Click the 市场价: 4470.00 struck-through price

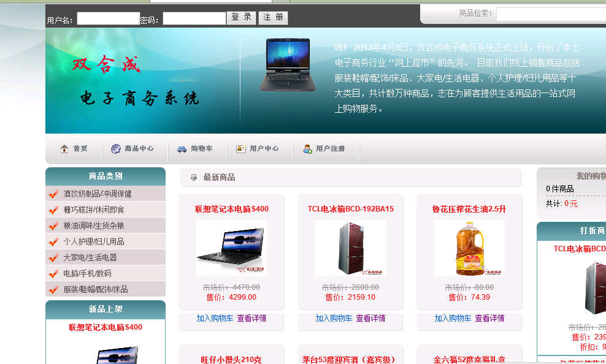231,287
